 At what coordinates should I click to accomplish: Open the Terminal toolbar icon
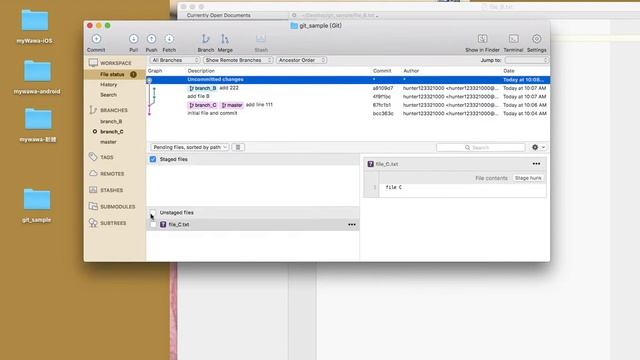click(x=513, y=39)
